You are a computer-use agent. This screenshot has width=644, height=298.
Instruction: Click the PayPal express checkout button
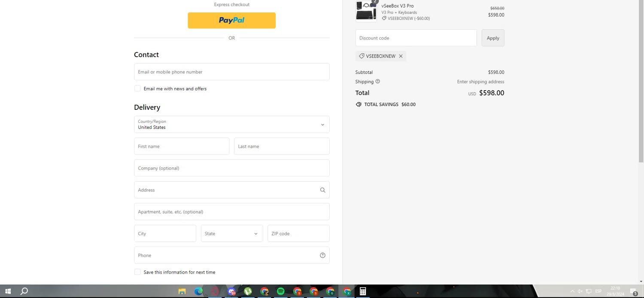coord(231,20)
